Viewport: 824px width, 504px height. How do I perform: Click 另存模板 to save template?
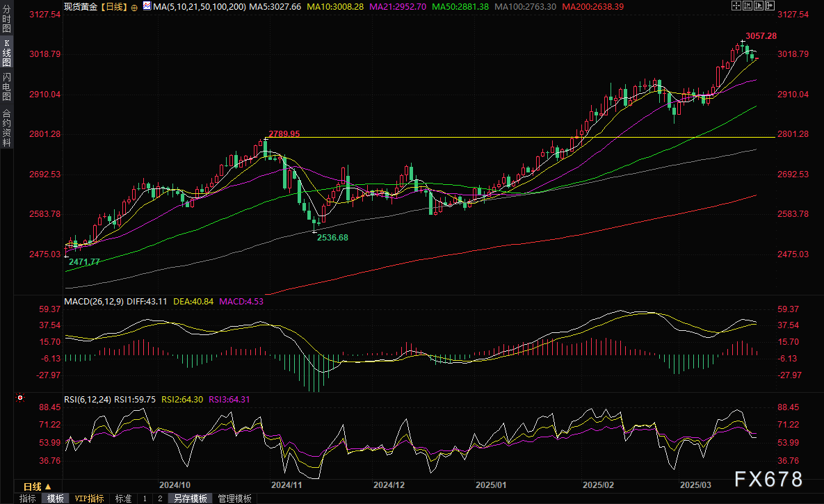191,498
